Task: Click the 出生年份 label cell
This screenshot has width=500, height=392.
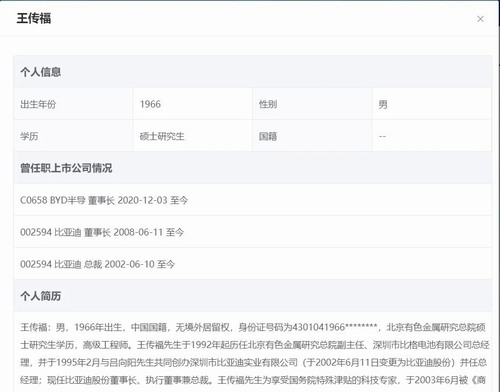Action: tap(73, 104)
